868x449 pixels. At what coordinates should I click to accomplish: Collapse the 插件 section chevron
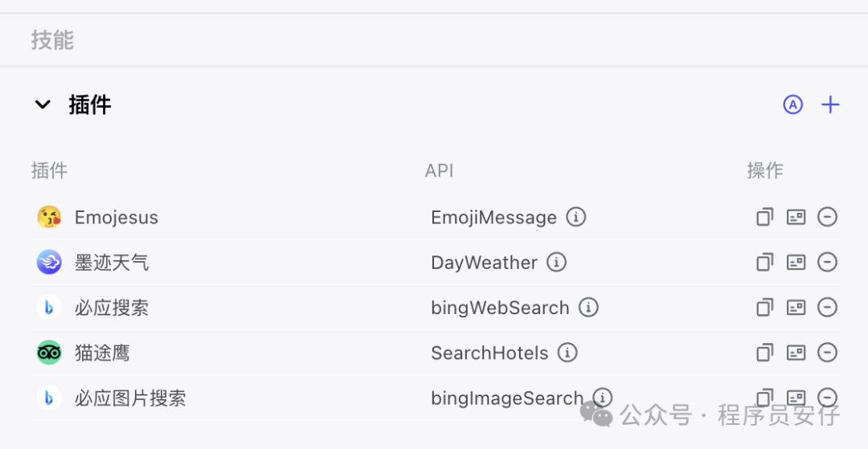click(x=43, y=104)
